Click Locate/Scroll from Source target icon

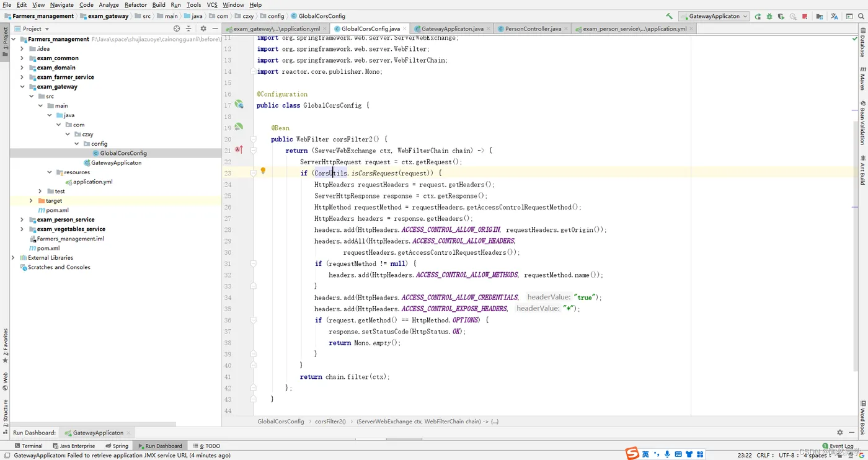click(x=177, y=29)
